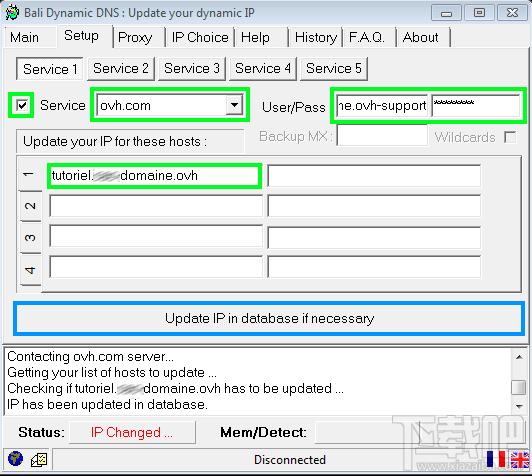
Task: Maximize the Bali Dynamic DNS window
Action: pyautogui.click(x=479, y=13)
